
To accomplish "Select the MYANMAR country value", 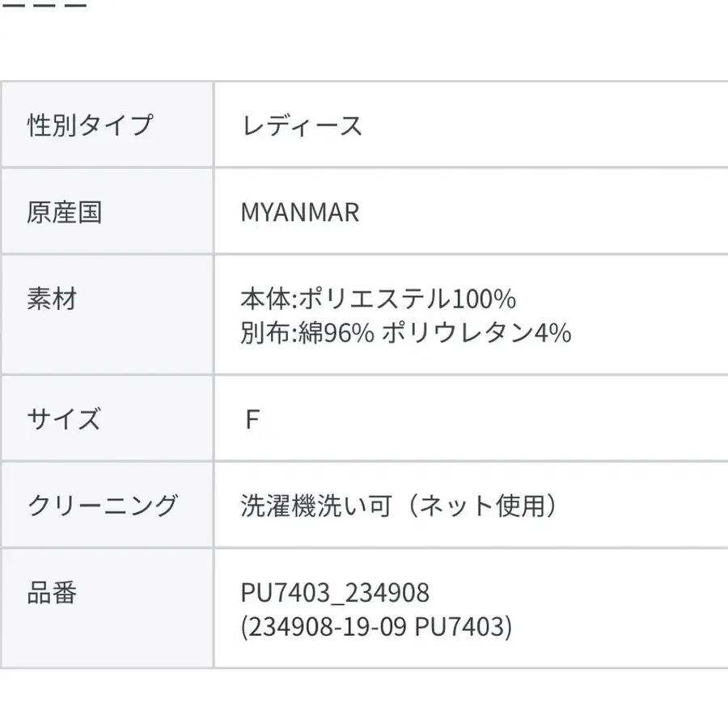I will point(300,212).
